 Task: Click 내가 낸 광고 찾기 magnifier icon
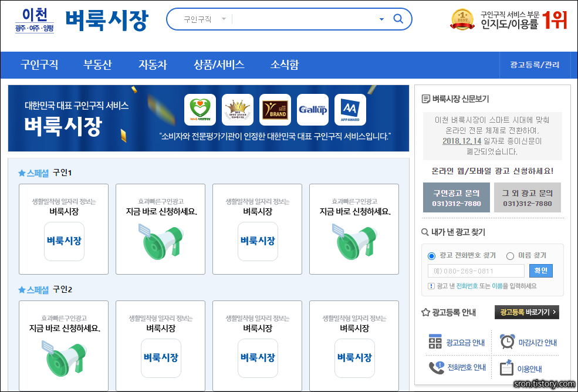425,232
